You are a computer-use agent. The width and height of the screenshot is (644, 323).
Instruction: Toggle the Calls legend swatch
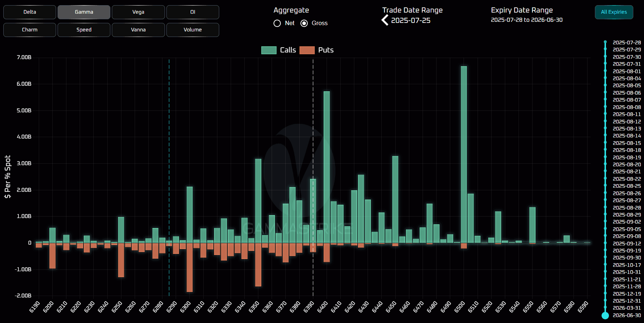point(269,50)
